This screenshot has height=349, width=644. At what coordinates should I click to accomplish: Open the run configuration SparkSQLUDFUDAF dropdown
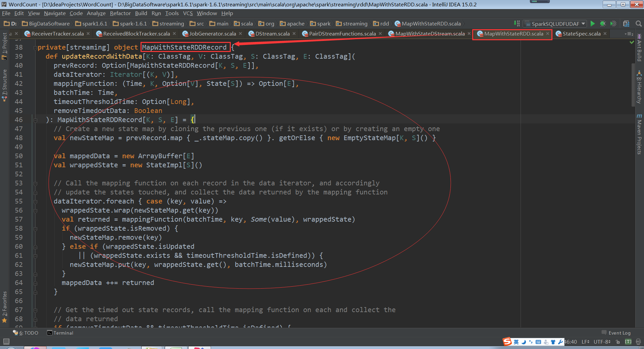tap(555, 23)
